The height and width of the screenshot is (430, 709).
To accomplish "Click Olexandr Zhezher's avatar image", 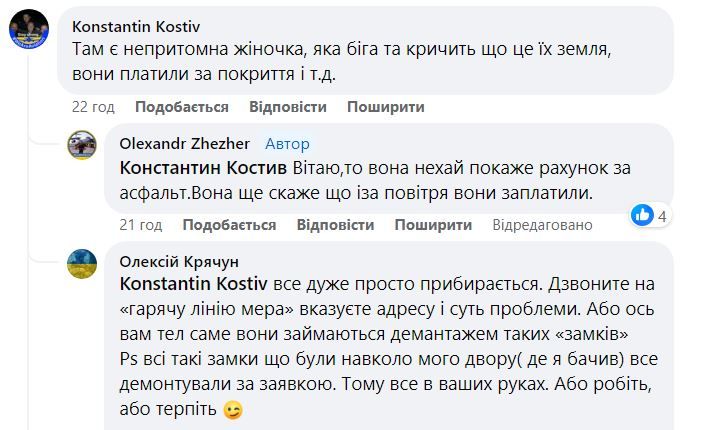I will point(82,146).
